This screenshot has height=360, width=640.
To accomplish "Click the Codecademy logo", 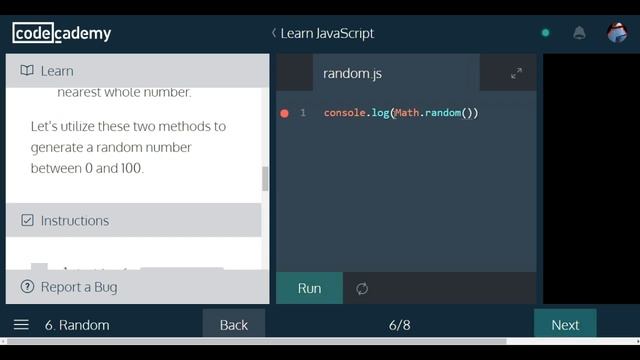I will click(62, 33).
